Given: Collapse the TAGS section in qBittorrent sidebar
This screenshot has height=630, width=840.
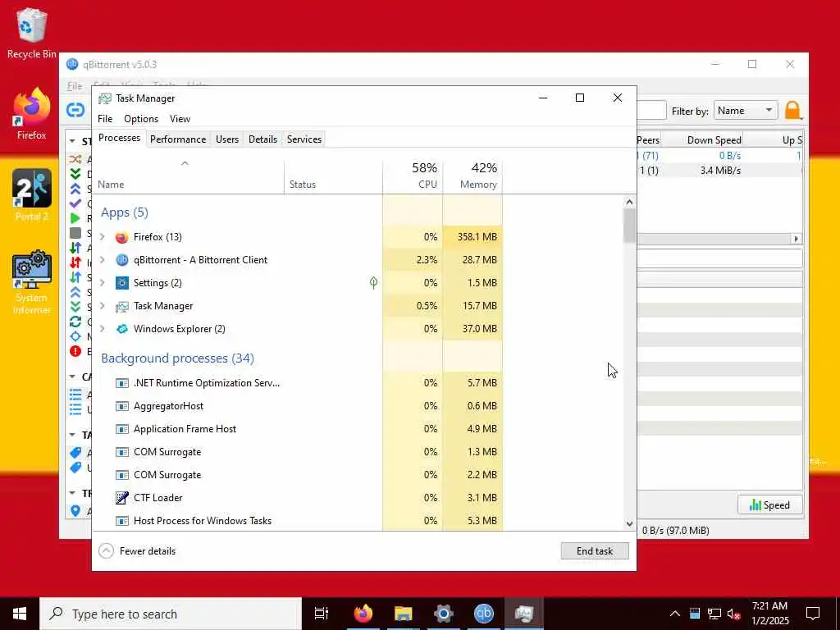Looking at the screenshot, I should (x=72, y=435).
